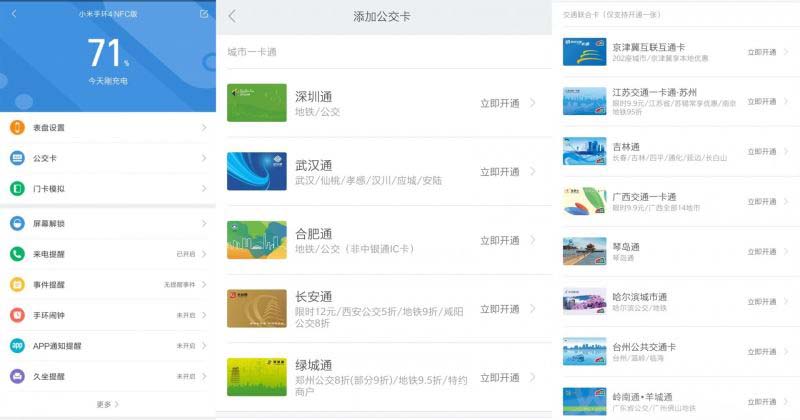Image resolution: width=800 pixels, height=420 pixels.
Task: Open chevron on 屏幕解锁 row
Action: click(204, 224)
